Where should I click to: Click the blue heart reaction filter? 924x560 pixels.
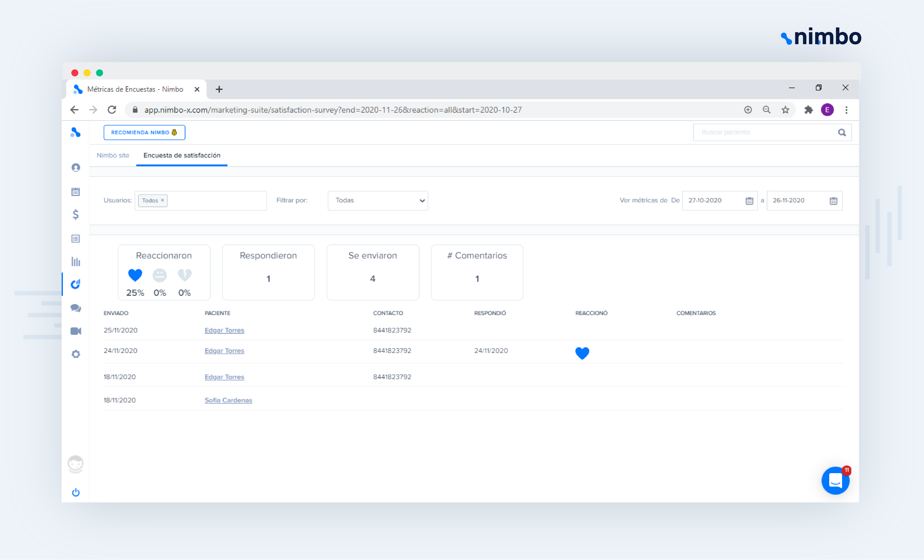135,275
